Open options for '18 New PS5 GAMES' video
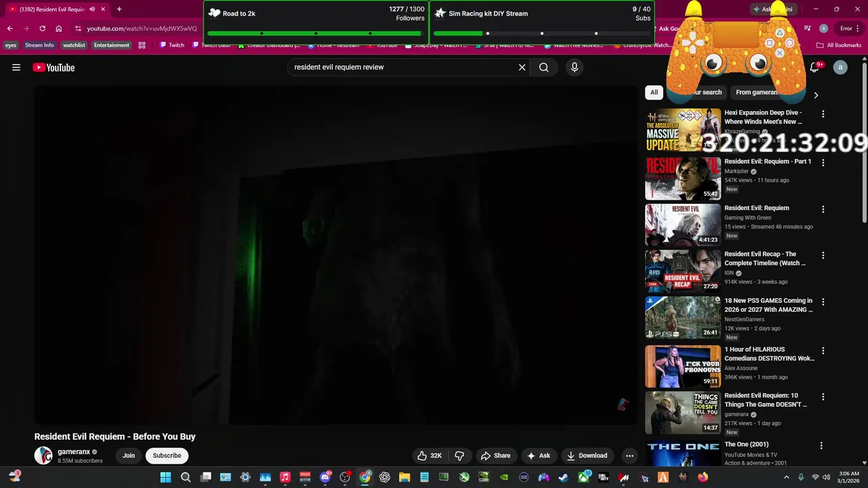The image size is (868, 488). tap(823, 302)
